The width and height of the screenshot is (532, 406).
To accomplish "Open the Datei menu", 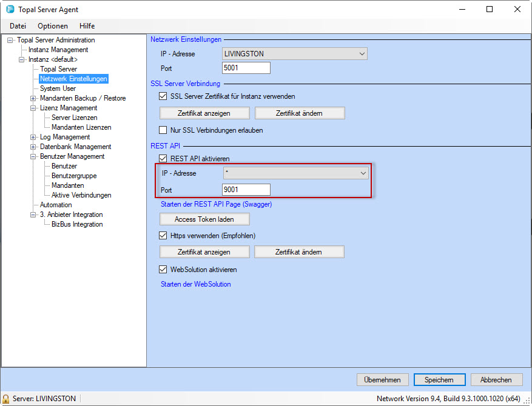I will [18, 26].
